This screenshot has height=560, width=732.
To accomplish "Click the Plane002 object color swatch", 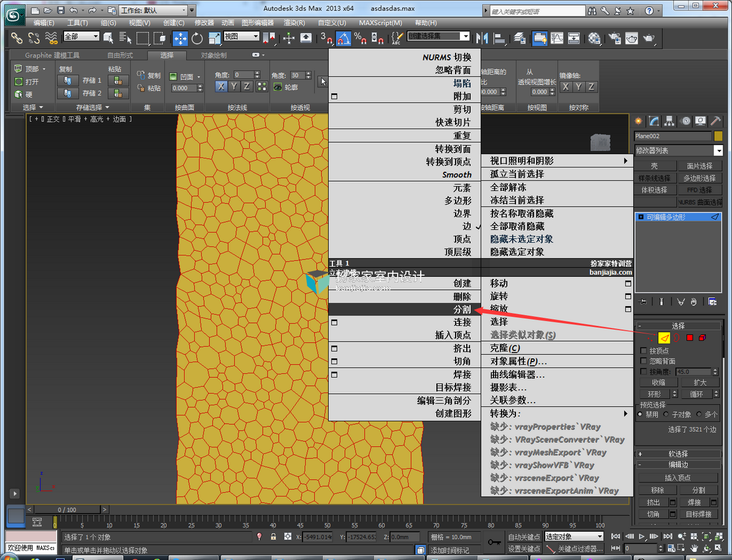I will point(718,136).
